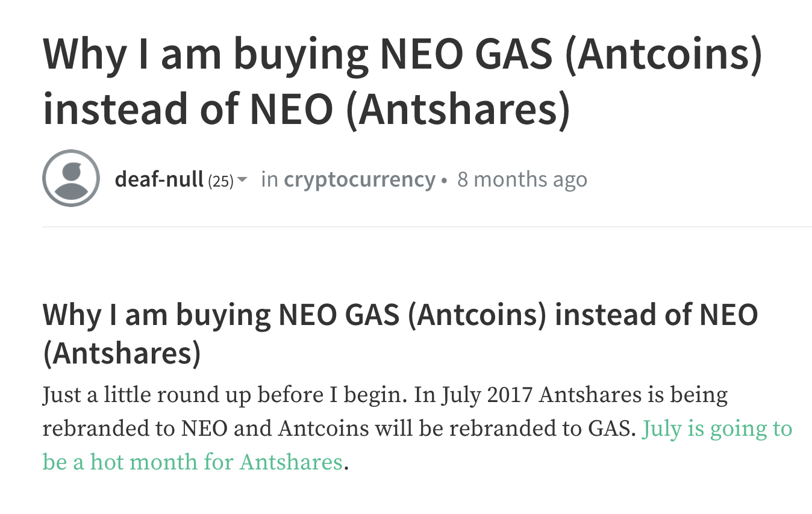This screenshot has width=812, height=514.
Task: Click the reputation score (25)
Action: point(220,181)
